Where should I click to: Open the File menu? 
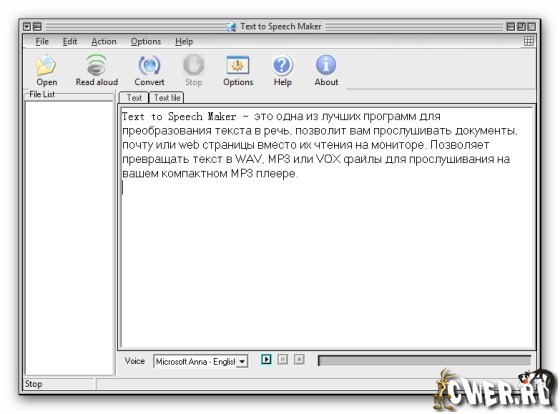point(42,41)
